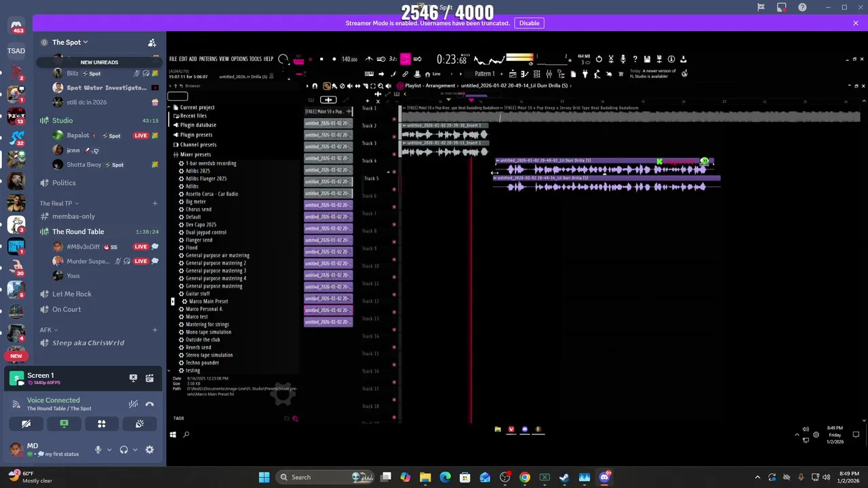Image resolution: width=868 pixels, height=488 pixels.
Task: Click the save disk icon in FL toolbar
Action: pyautogui.click(x=647, y=59)
